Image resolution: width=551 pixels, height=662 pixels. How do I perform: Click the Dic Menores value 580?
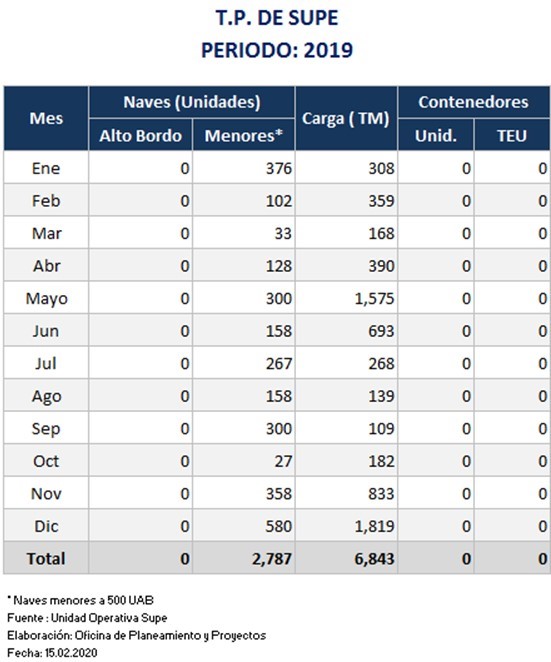pyautogui.click(x=279, y=526)
